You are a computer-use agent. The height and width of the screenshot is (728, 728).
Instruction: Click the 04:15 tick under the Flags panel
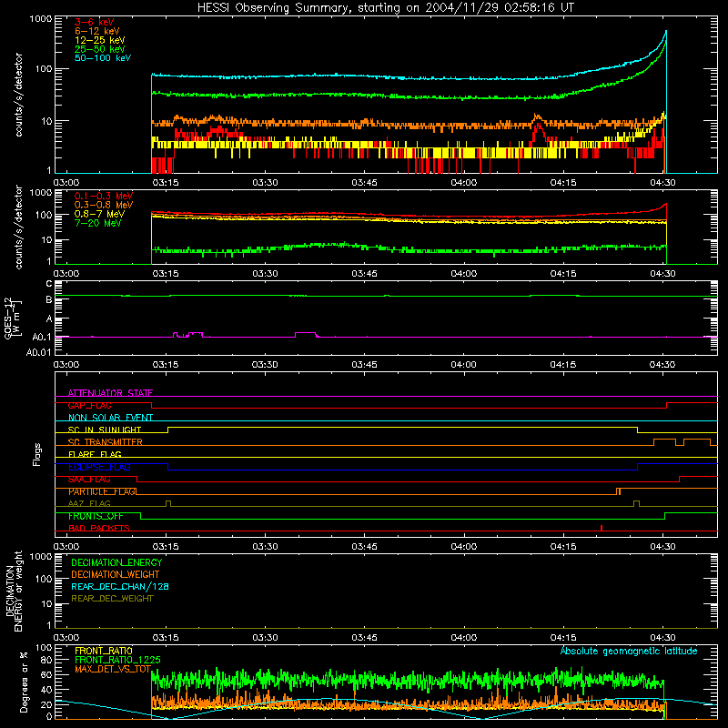tap(563, 547)
